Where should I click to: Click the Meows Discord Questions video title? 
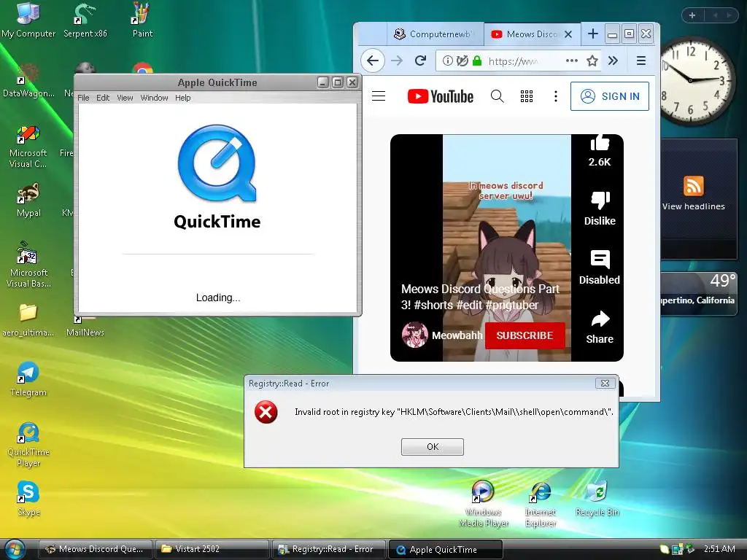[x=480, y=297]
